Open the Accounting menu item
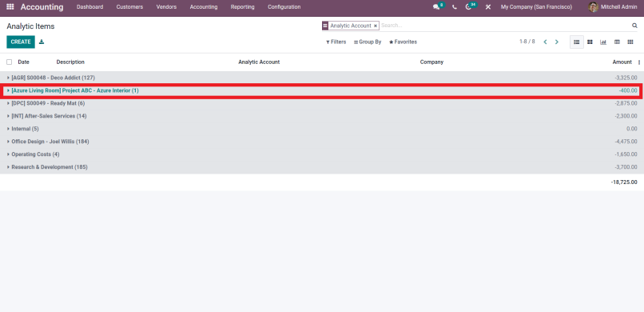 click(x=204, y=7)
